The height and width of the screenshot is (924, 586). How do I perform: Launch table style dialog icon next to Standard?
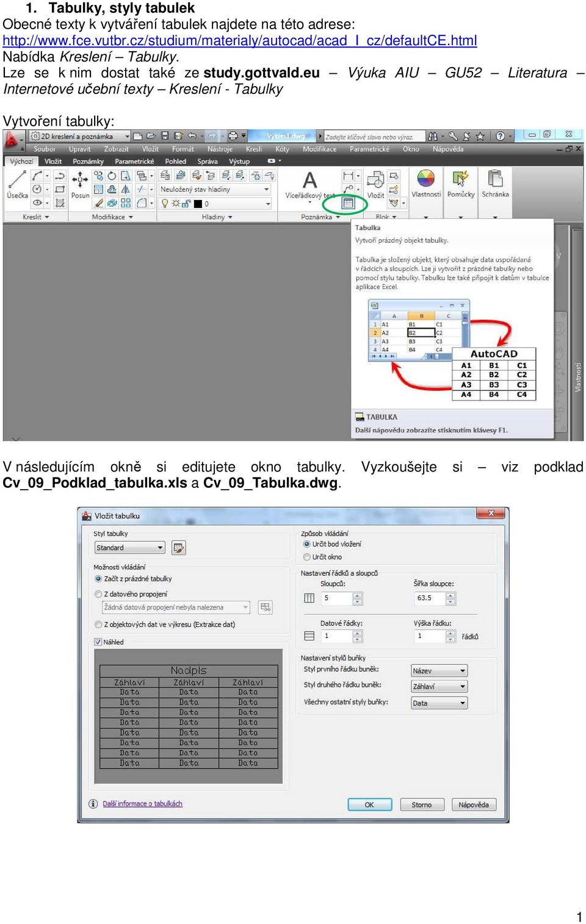coord(179,548)
